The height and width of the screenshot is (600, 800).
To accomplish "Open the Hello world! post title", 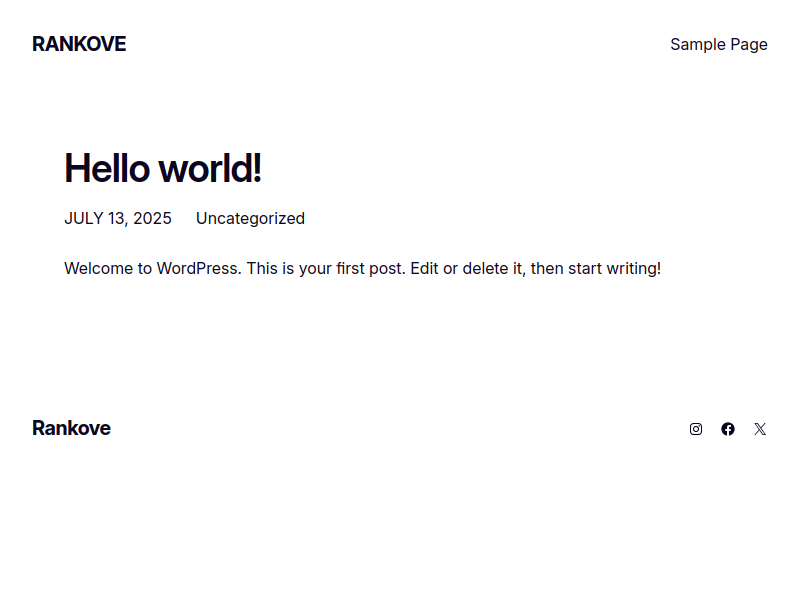I will pos(163,168).
